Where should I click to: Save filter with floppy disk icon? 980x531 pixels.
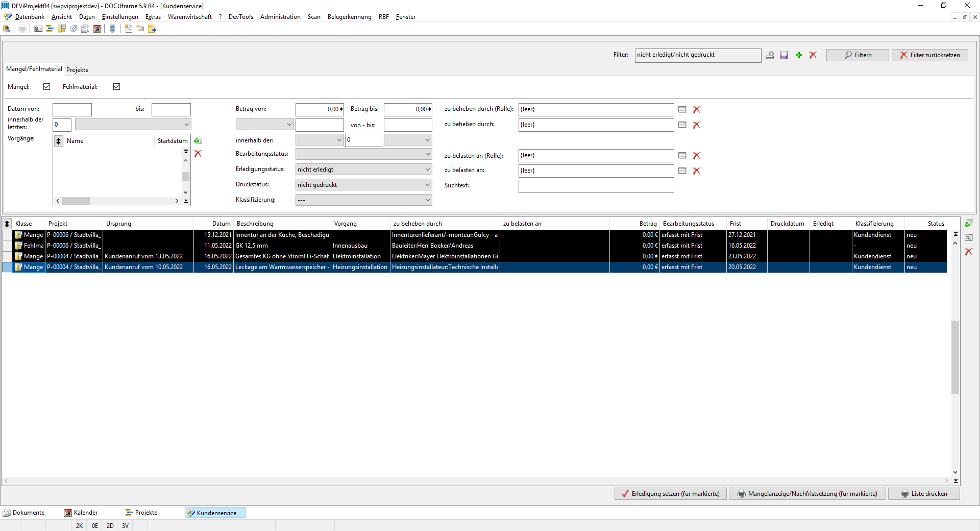(784, 55)
